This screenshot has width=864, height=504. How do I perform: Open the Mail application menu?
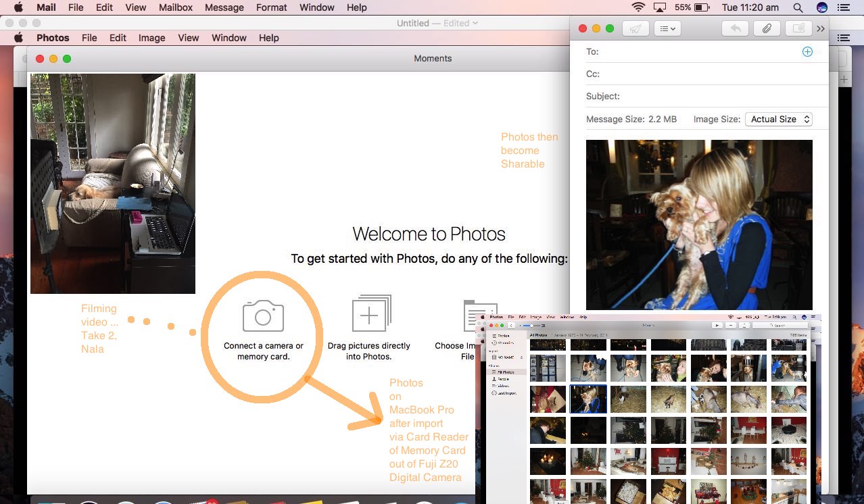(46, 7)
